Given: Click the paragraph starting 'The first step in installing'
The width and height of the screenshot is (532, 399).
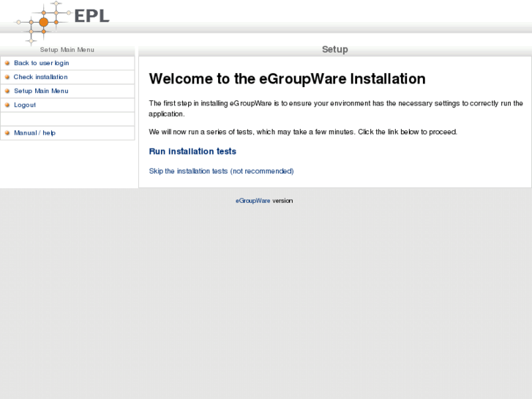Looking at the screenshot, I should [x=336, y=108].
